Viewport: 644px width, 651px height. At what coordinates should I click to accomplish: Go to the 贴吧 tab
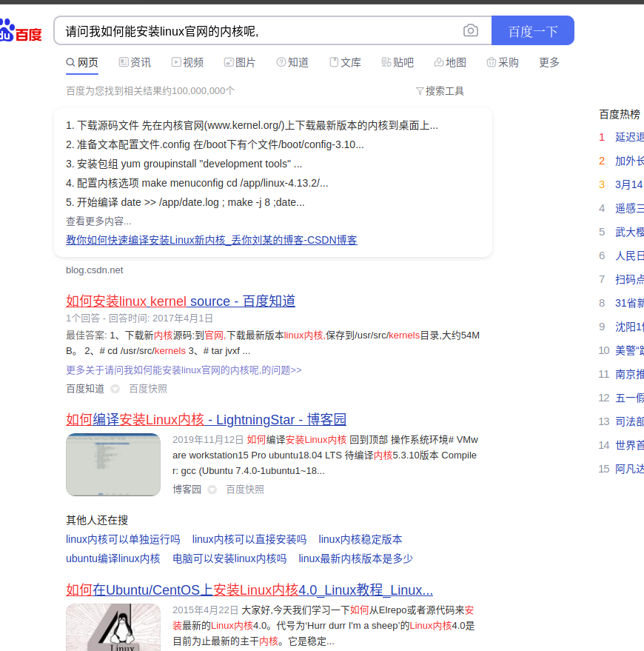[398, 62]
